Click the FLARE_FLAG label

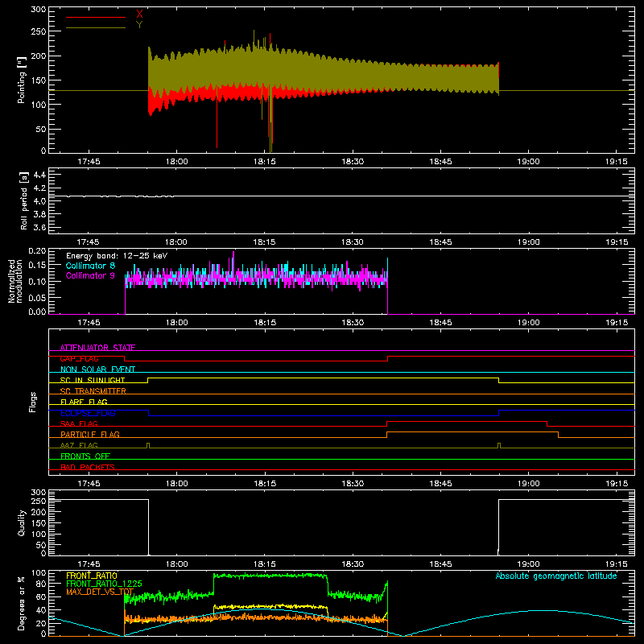(84, 402)
